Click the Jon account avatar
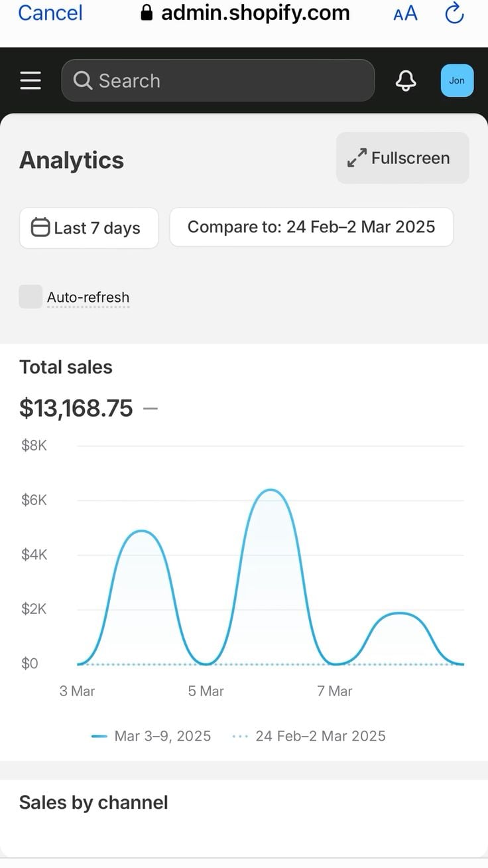The width and height of the screenshot is (488, 868). pyautogui.click(x=456, y=80)
